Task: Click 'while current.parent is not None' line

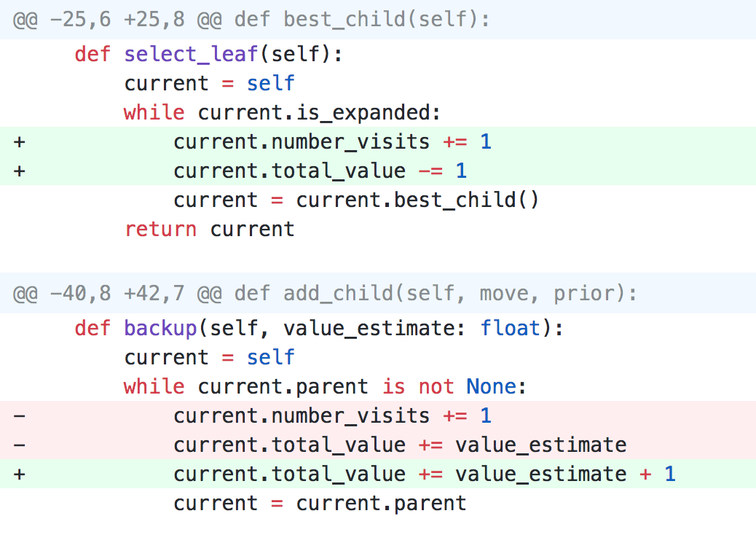Action: tap(325, 386)
